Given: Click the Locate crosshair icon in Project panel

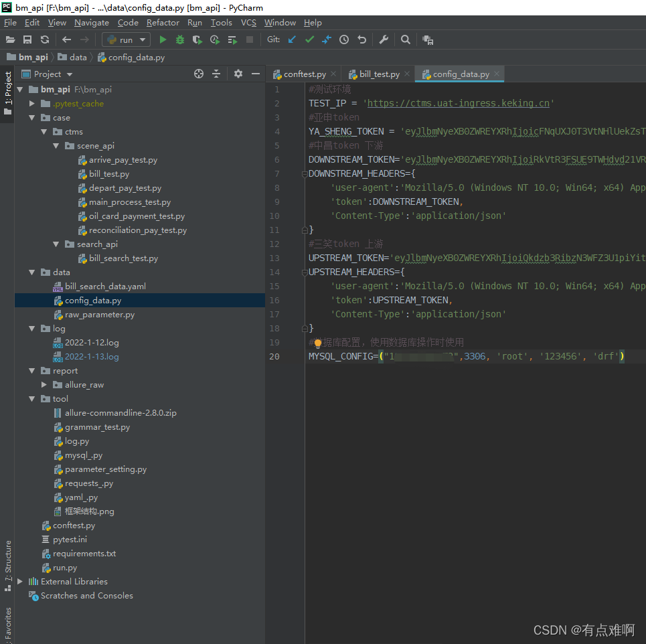Looking at the screenshot, I should click(199, 74).
